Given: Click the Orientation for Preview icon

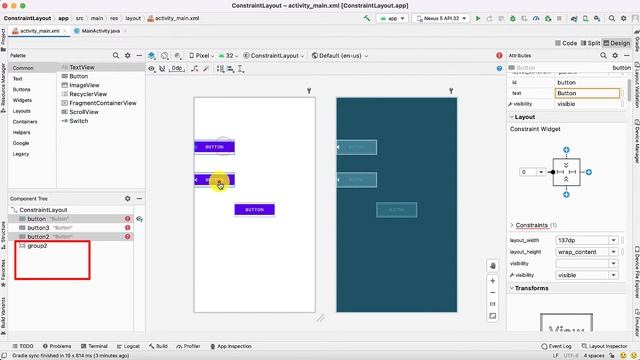Looking at the screenshot, I should [164, 56].
